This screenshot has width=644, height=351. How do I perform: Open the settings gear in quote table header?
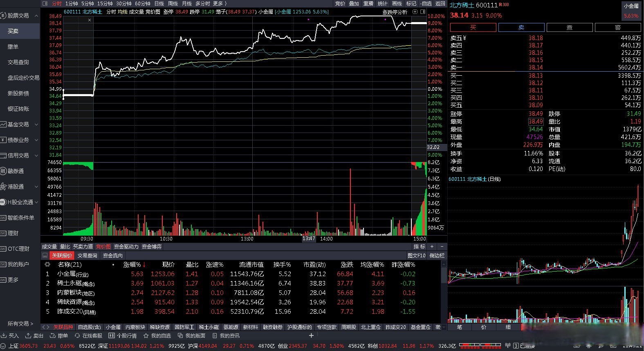47,265
